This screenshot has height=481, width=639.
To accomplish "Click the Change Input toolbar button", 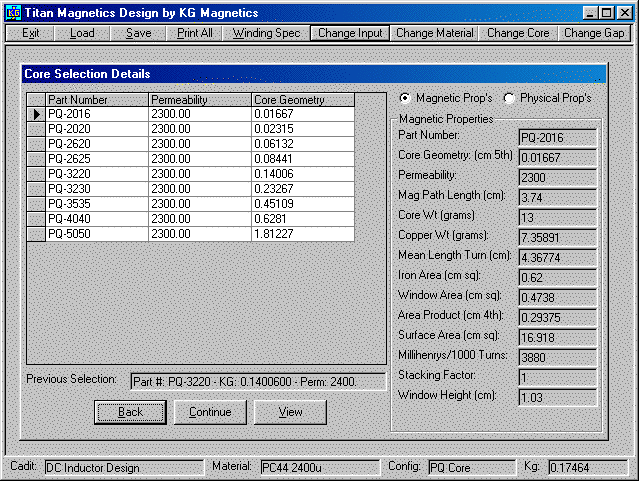I will 350,33.
